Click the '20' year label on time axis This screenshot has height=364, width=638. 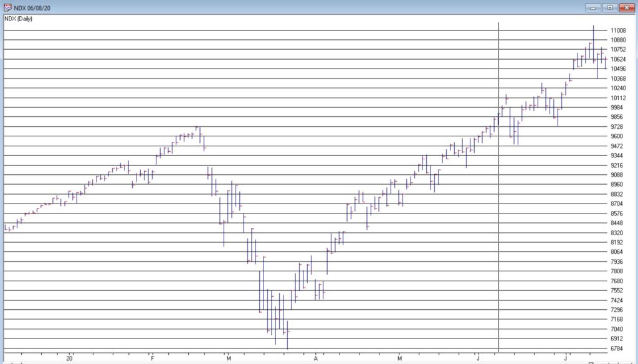click(x=70, y=358)
